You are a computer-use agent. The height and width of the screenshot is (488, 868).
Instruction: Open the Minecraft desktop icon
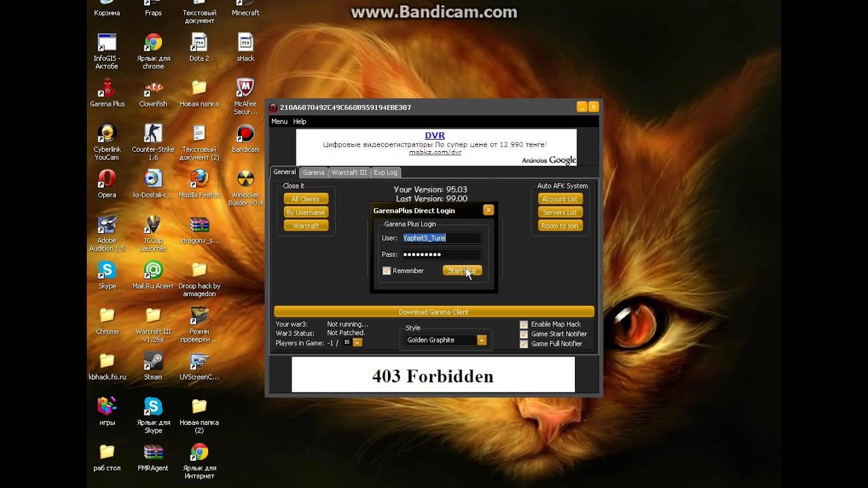pyautogui.click(x=245, y=9)
